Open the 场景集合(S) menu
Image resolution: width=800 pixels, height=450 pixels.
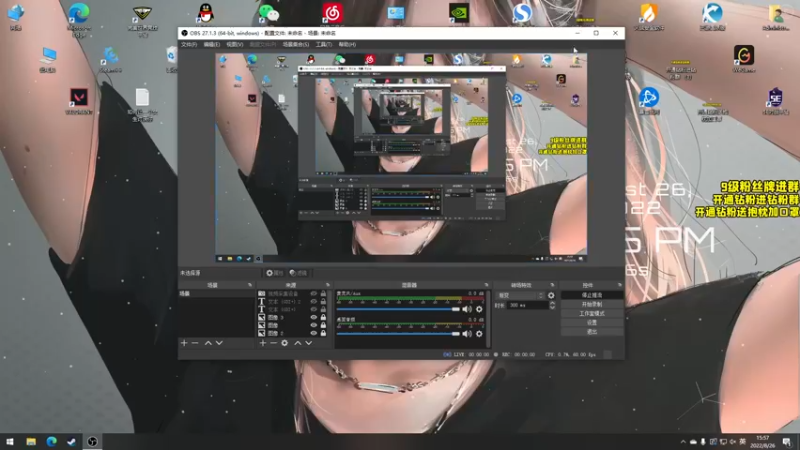click(296, 44)
